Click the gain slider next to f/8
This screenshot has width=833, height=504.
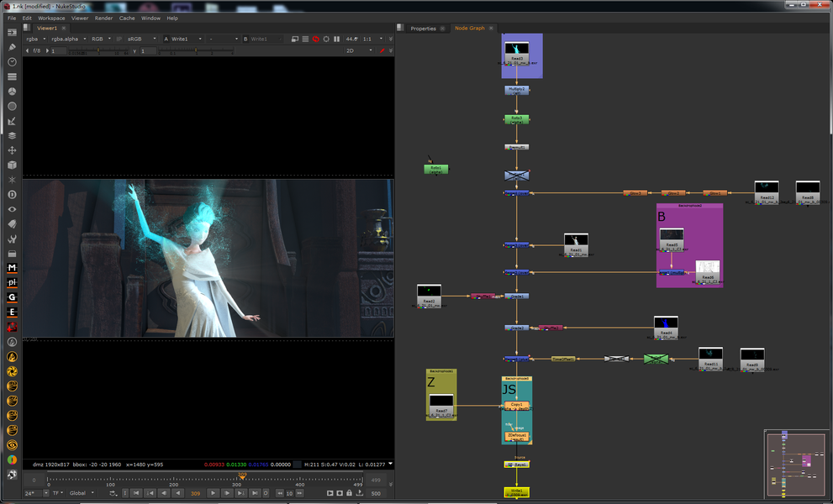tap(98, 50)
